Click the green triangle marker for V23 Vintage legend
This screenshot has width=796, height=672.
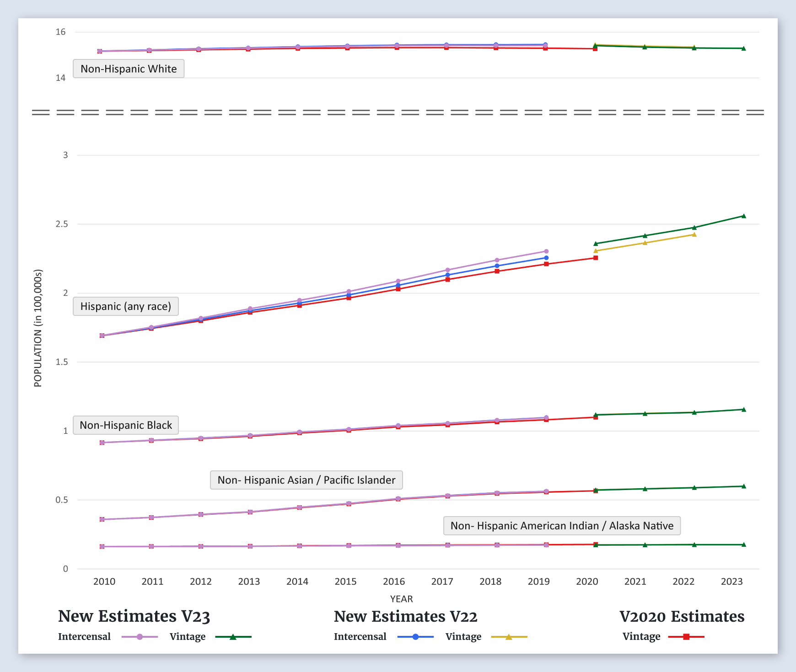pyautogui.click(x=233, y=637)
